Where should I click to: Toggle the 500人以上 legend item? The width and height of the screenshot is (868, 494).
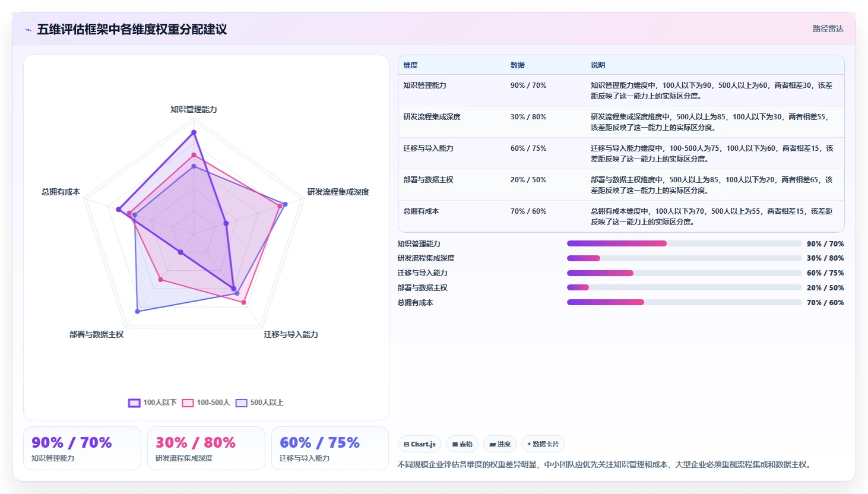pos(259,403)
